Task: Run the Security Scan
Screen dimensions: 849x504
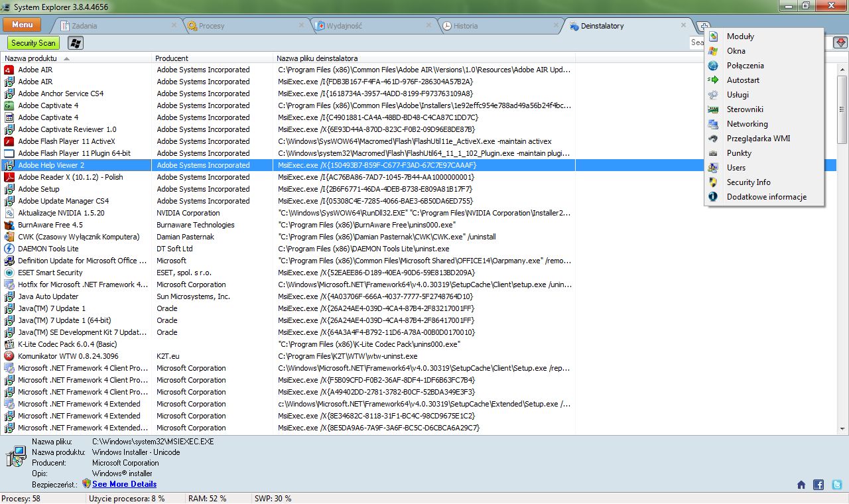Action: tap(34, 43)
